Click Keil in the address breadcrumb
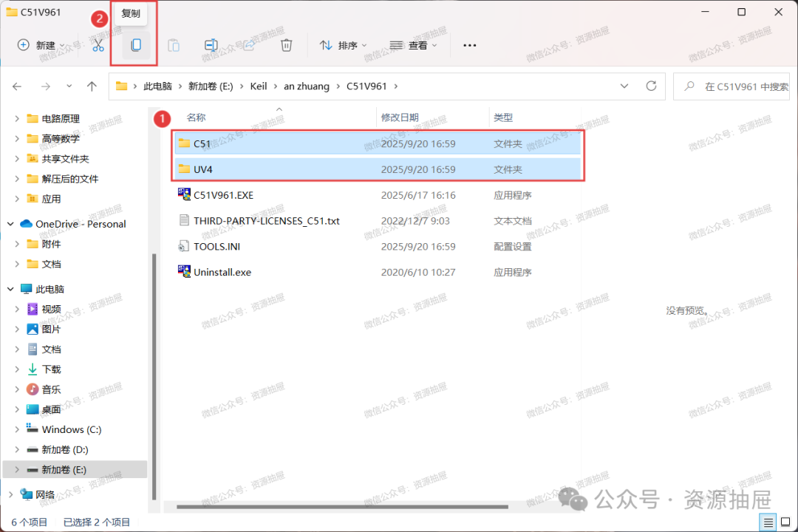The width and height of the screenshot is (798, 532). pyautogui.click(x=259, y=86)
